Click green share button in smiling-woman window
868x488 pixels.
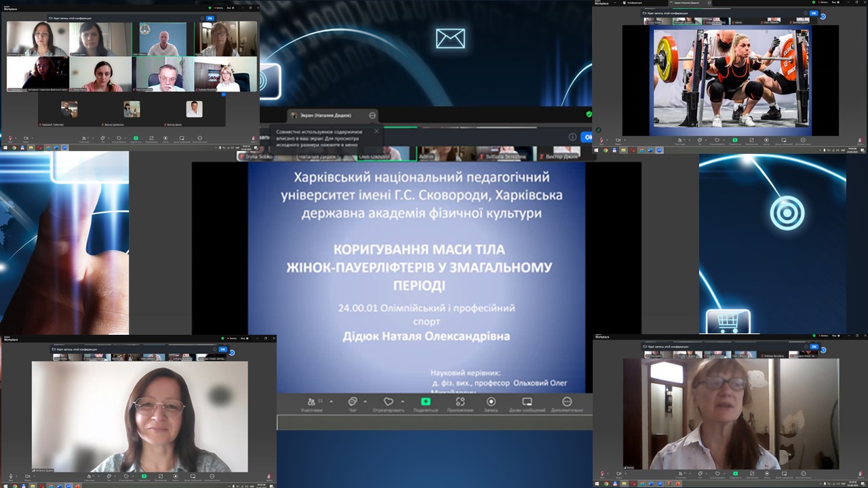point(144,476)
